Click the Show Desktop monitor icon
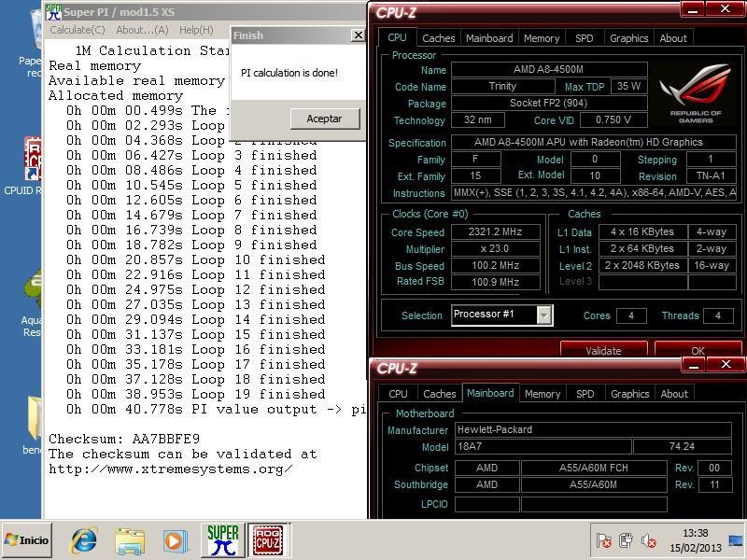The width and height of the screenshot is (747, 560). tap(737, 540)
